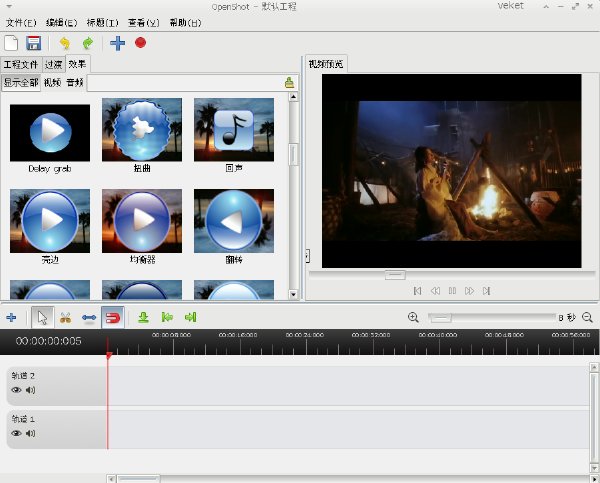
Task: Toggle the magnet snapping tool
Action: click(x=113, y=317)
